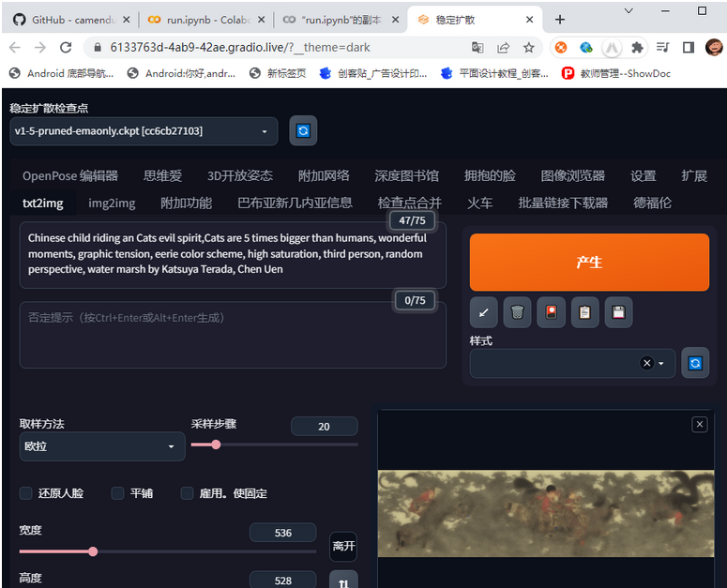Viewport: 727px width, 588px height.
Task: Share this page icon
Action: click(x=503, y=47)
